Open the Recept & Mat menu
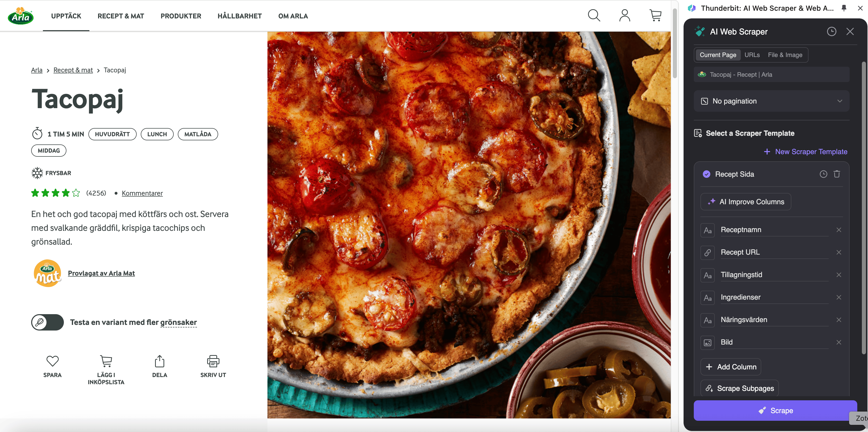The image size is (868, 432). pos(121,16)
